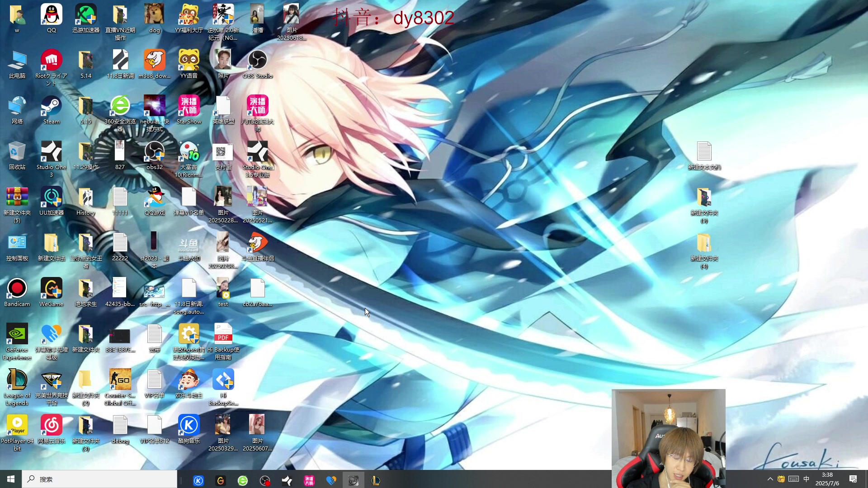Launch Bandicam recorder icon

click(17, 288)
